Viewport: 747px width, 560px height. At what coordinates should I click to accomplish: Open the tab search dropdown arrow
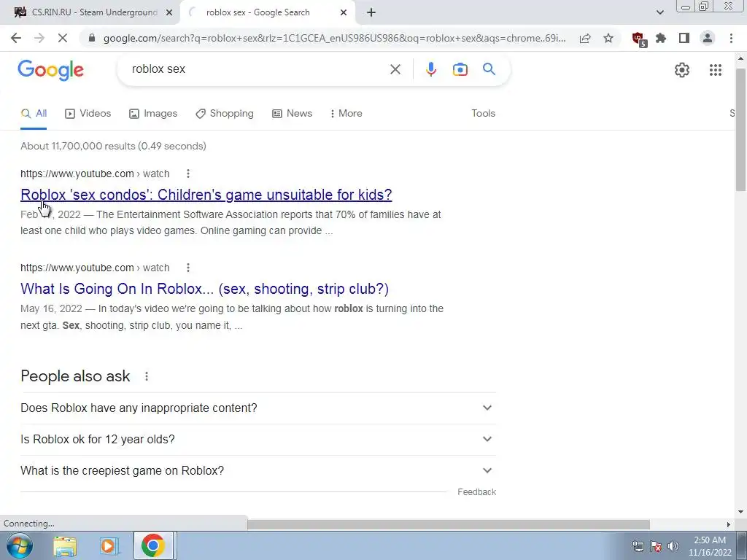659,13
